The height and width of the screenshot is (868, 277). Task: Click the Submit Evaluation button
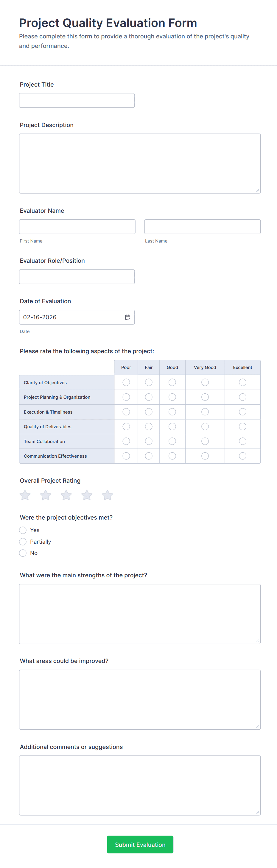[x=140, y=844]
